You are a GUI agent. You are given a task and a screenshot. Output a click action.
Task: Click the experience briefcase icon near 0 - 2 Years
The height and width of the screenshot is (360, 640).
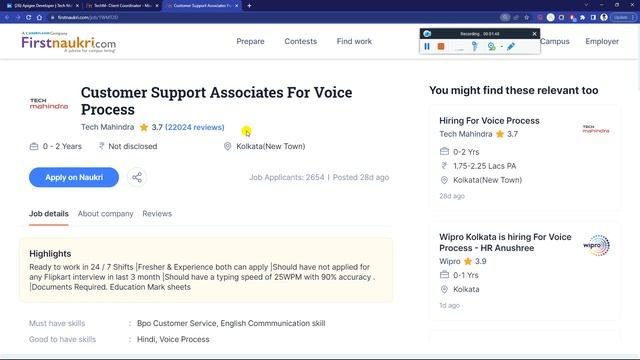click(34, 146)
